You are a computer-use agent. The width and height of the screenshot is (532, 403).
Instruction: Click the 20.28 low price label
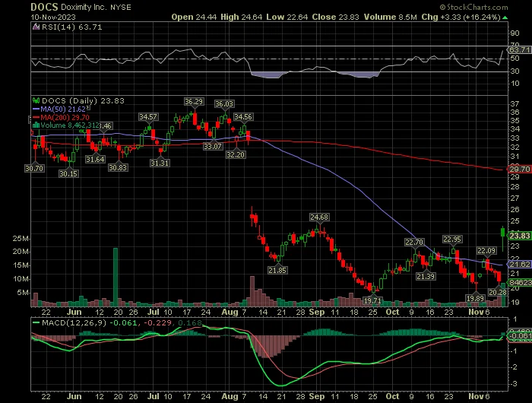click(x=498, y=292)
